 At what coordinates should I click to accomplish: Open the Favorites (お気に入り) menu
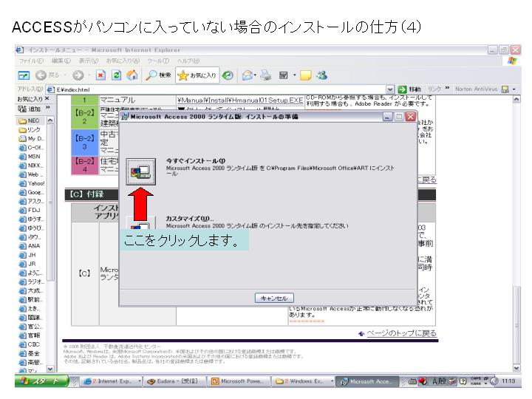[x=123, y=61]
